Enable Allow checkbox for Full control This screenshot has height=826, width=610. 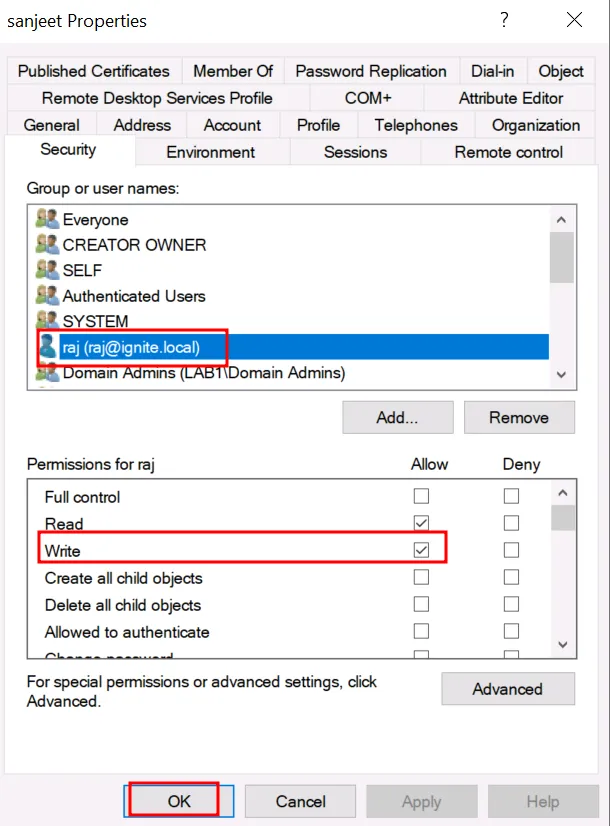tap(421, 497)
